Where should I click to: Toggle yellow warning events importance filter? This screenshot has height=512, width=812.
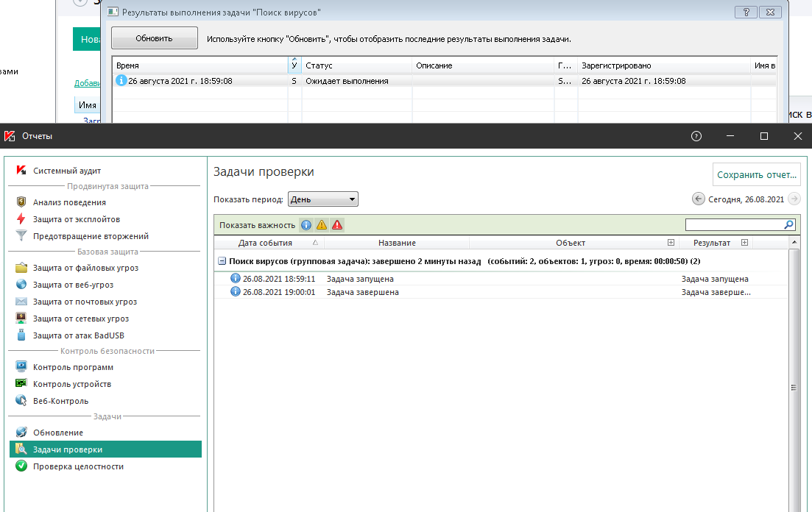click(322, 225)
